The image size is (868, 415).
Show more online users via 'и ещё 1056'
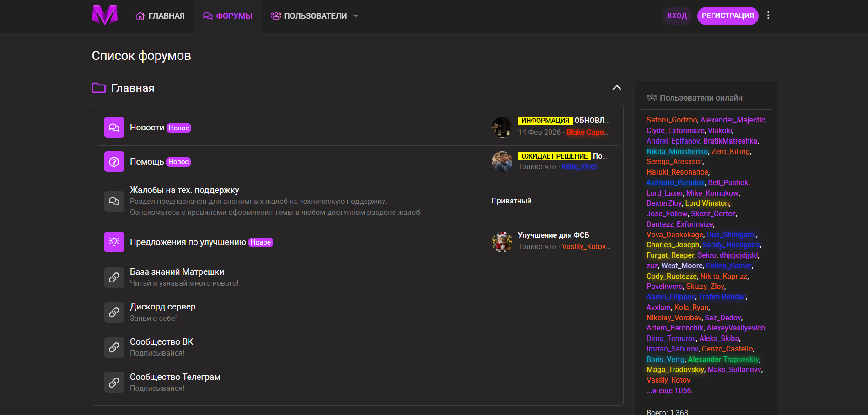coord(669,390)
